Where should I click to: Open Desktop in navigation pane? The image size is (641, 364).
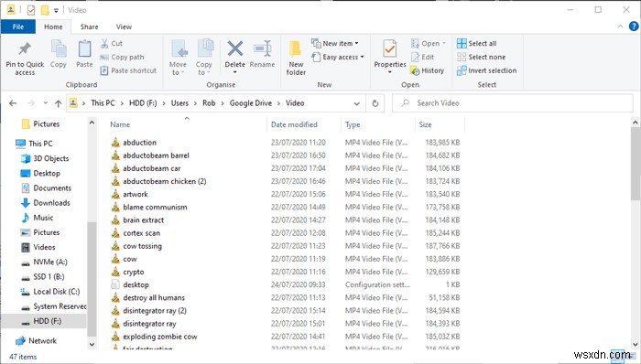click(40, 173)
